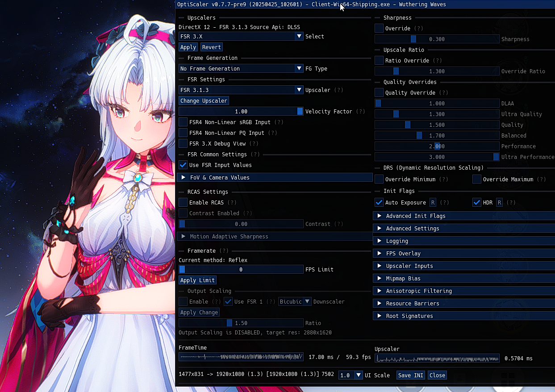Expand Anisotropic Filtering section
The height and width of the screenshot is (392, 555).
pyautogui.click(x=464, y=291)
